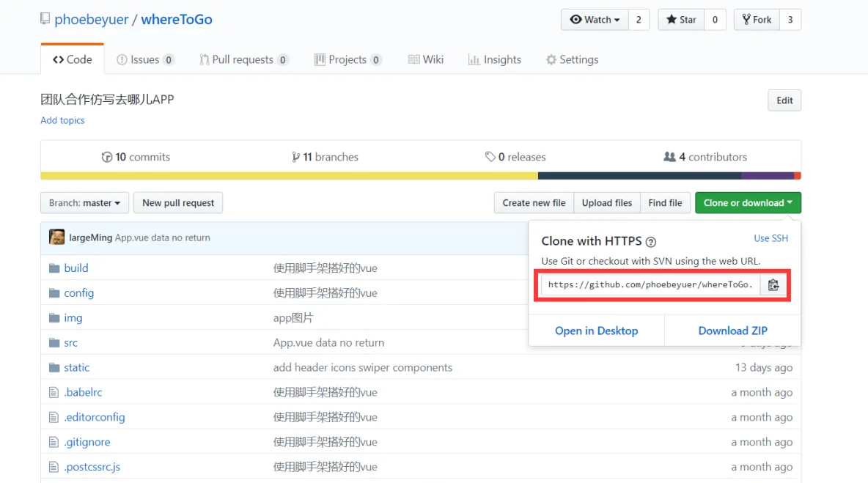Open the .babelrc file

pyautogui.click(x=83, y=392)
